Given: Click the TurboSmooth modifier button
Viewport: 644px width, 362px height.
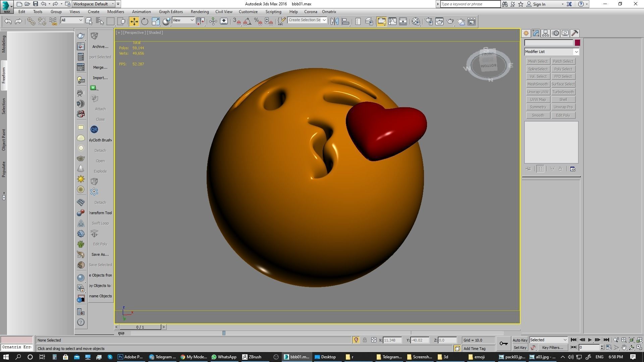Looking at the screenshot, I should coord(563,92).
